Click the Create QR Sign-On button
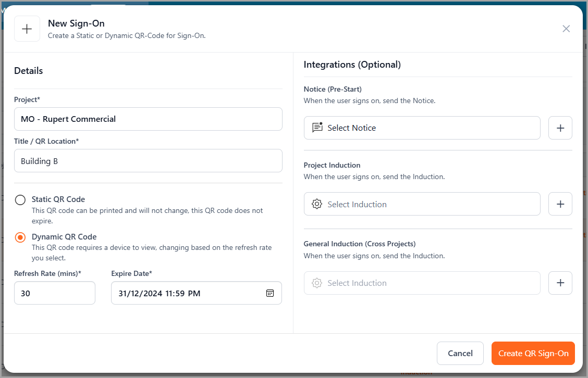 [533, 353]
